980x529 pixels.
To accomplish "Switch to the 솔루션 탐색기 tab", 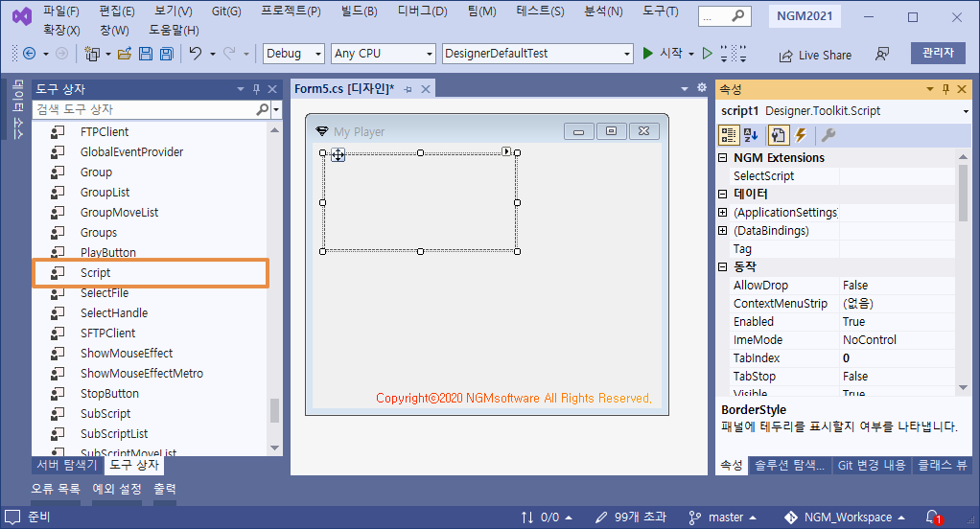I will click(x=789, y=465).
